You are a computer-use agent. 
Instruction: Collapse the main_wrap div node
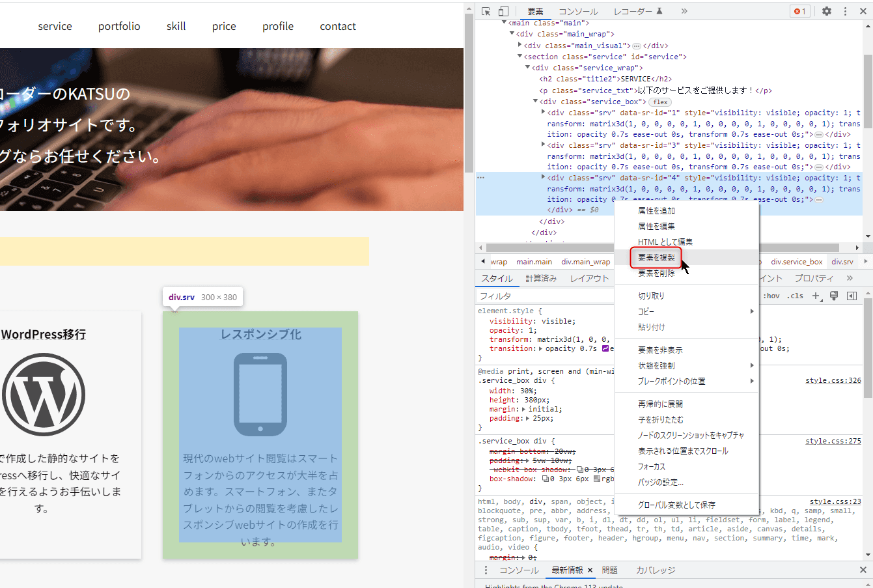click(512, 33)
